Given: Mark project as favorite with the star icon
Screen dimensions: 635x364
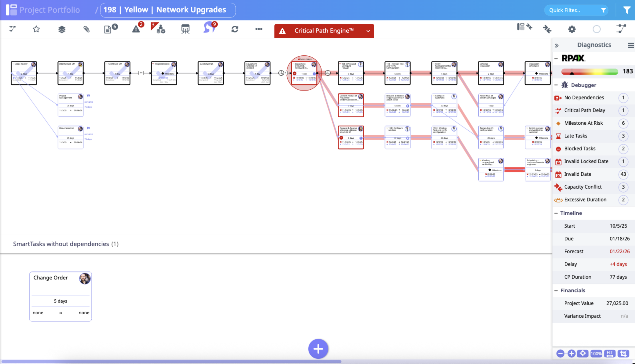Looking at the screenshot, I should click(36, 29).
